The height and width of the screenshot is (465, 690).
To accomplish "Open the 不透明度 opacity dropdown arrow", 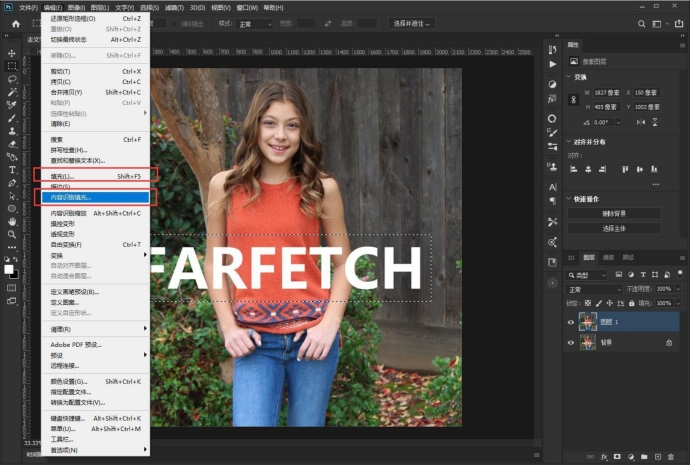I will [678, 289].
